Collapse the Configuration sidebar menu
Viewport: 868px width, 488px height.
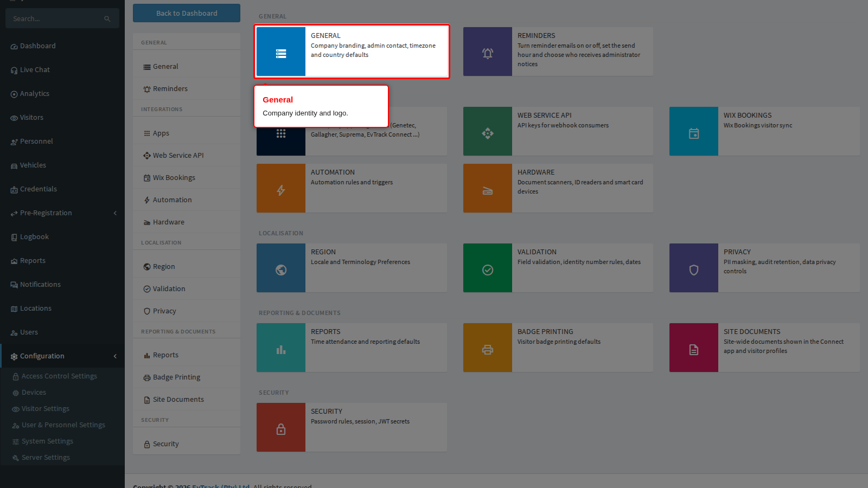coord(115,356)
